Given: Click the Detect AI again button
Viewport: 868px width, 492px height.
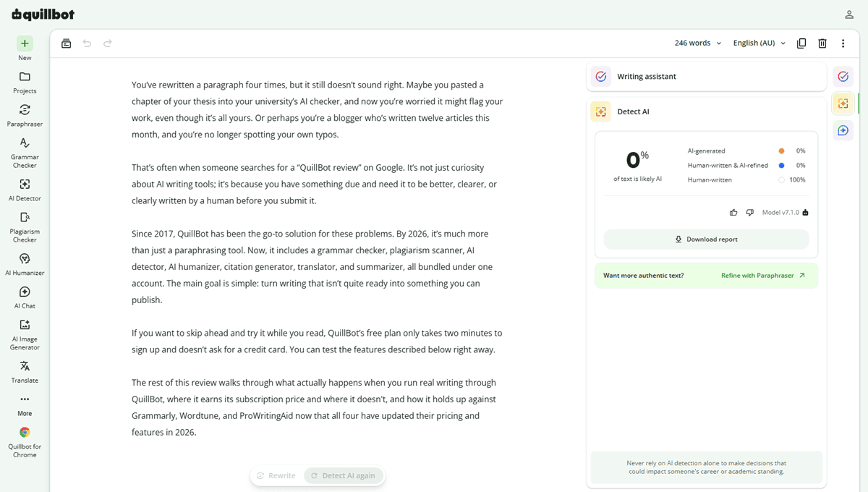Looking at the screenshot, I should pyautogui.click(x=343, y=476).
